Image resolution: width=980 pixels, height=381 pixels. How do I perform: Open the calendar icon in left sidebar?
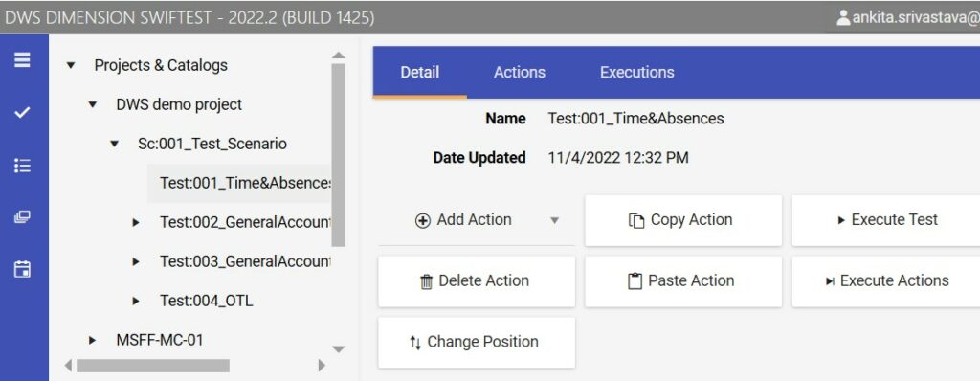(23, 270)
